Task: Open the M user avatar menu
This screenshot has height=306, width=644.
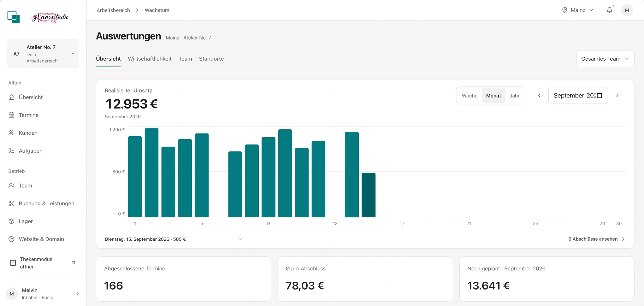Action: (627, 10)
